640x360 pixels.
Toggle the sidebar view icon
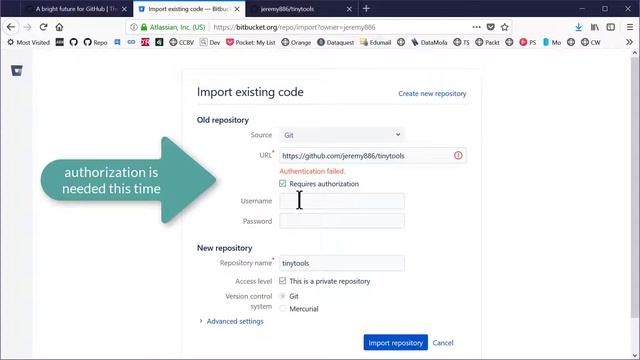(x=611, y=27)
